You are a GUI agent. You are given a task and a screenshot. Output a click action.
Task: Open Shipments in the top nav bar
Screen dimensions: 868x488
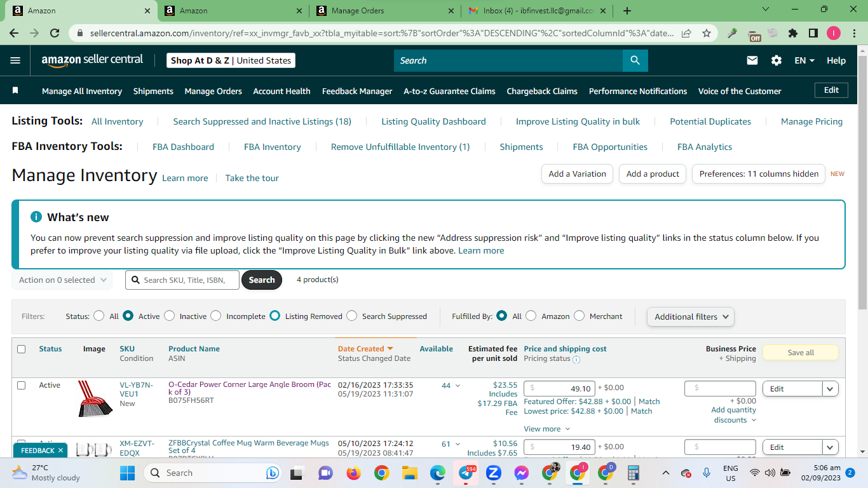tap(153, 91)
